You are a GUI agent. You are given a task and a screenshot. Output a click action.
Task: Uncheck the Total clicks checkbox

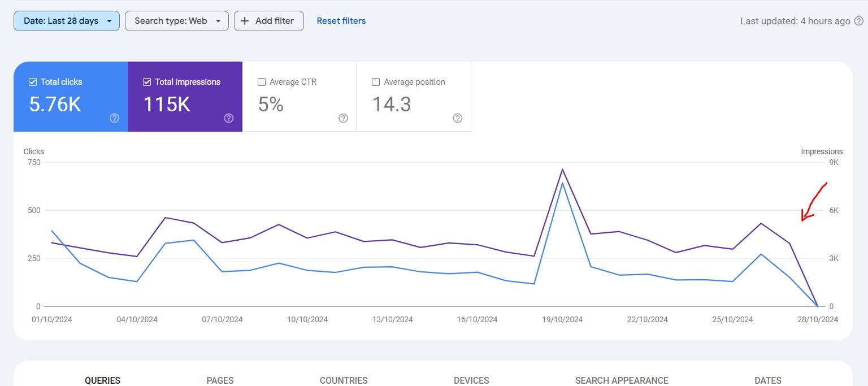click(x=33, y=82)
